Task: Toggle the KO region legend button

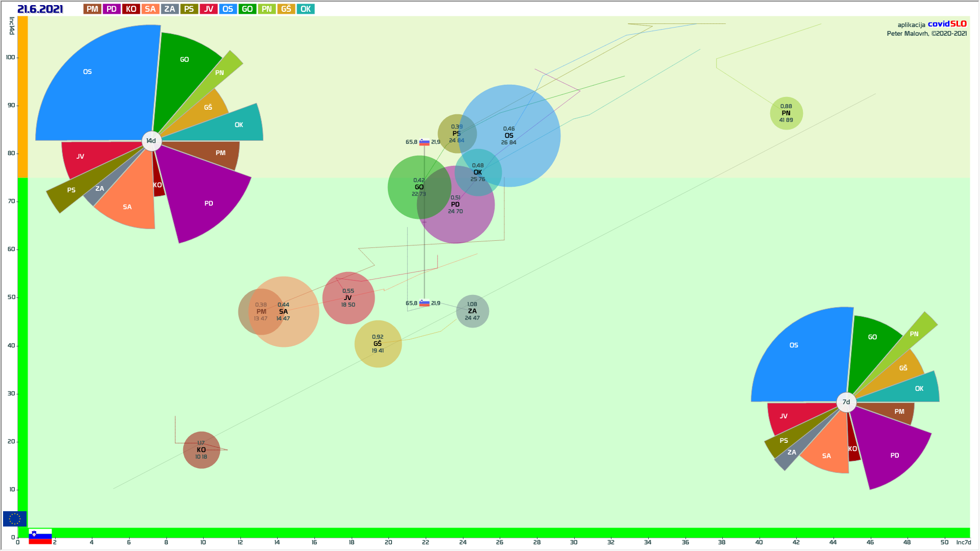Action: pyautogui.click(x=131, y=9)
